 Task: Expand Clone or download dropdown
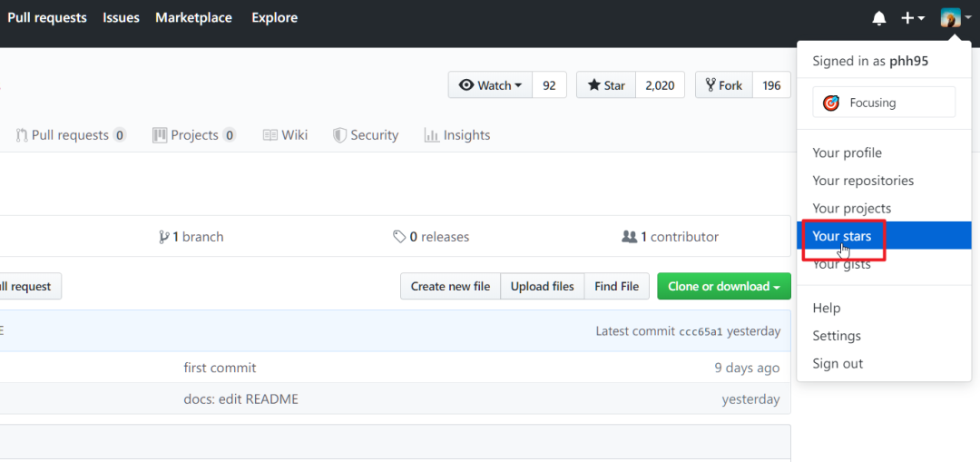[x=724, y=286]
